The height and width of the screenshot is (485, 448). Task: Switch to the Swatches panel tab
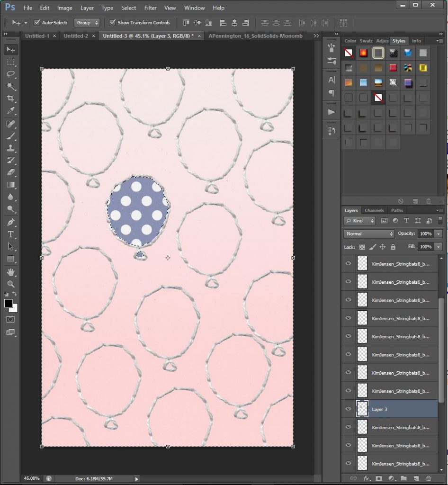click(367, 41)
